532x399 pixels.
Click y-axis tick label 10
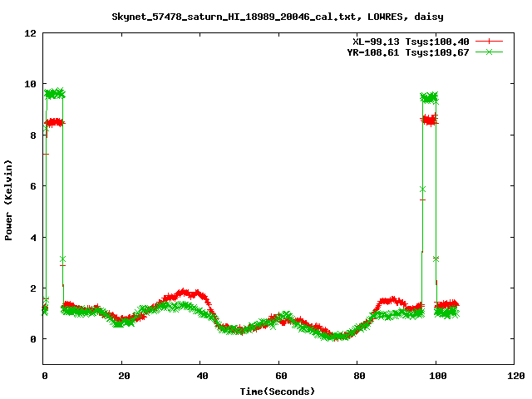[30, 84]
